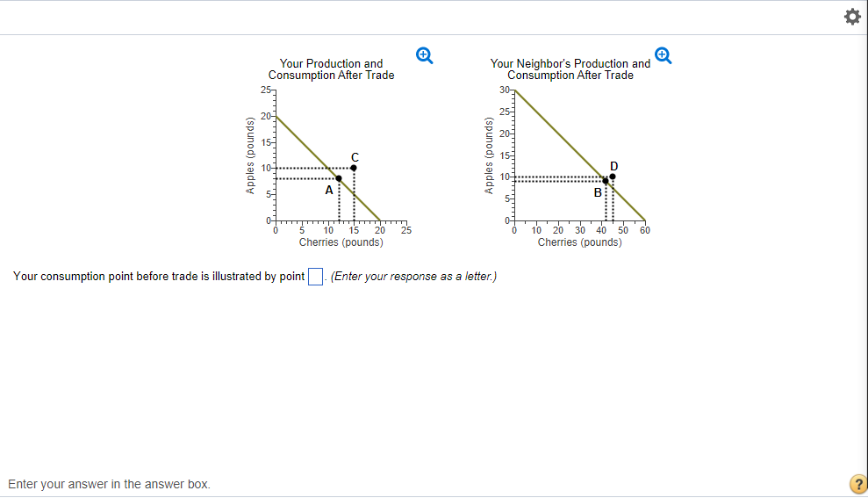Select black dot at point C
This screenshot has width=868, height=498.
[354, 168]
